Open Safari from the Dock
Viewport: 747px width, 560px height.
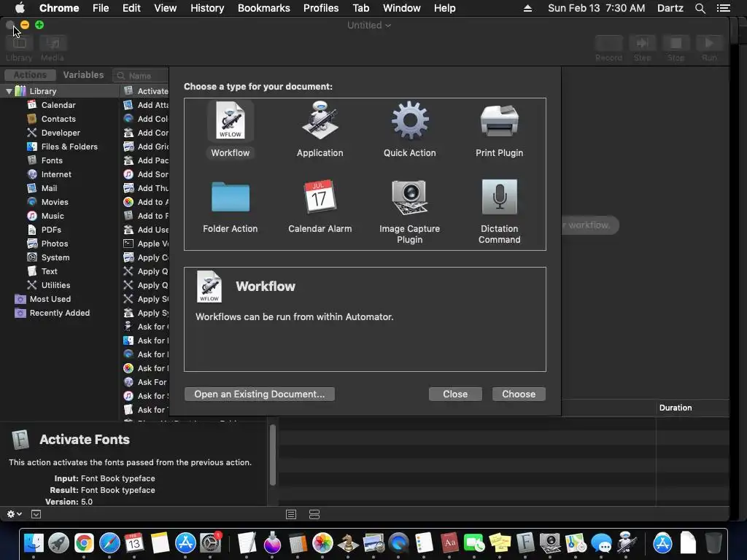109,542
